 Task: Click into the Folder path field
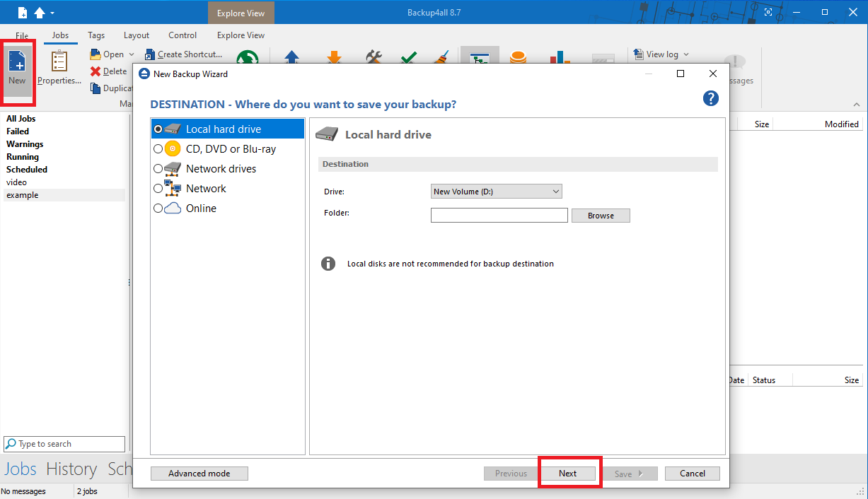click(x=499, y=216)
